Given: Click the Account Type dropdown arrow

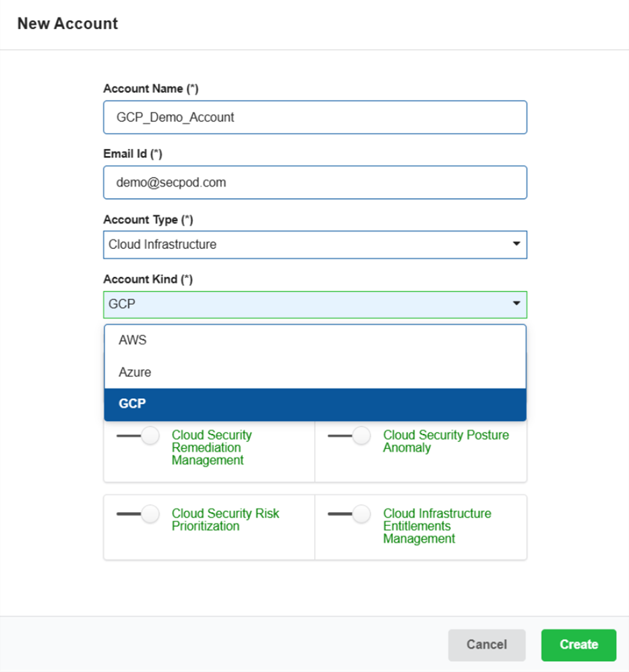Looking at the screenshot, I should coord(516,244).
